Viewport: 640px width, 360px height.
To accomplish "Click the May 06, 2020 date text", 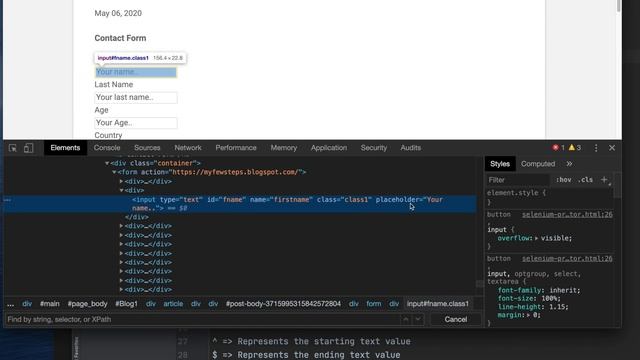I will (x=118, y=13).
